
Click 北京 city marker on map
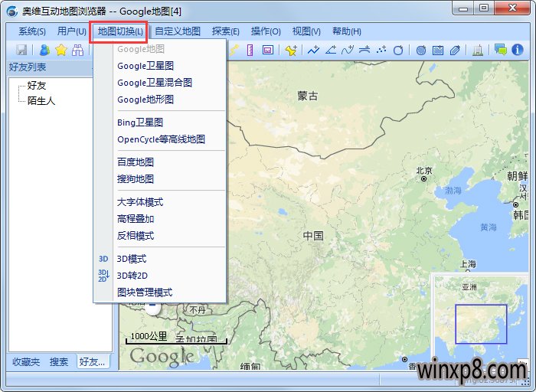click(424, 178)
